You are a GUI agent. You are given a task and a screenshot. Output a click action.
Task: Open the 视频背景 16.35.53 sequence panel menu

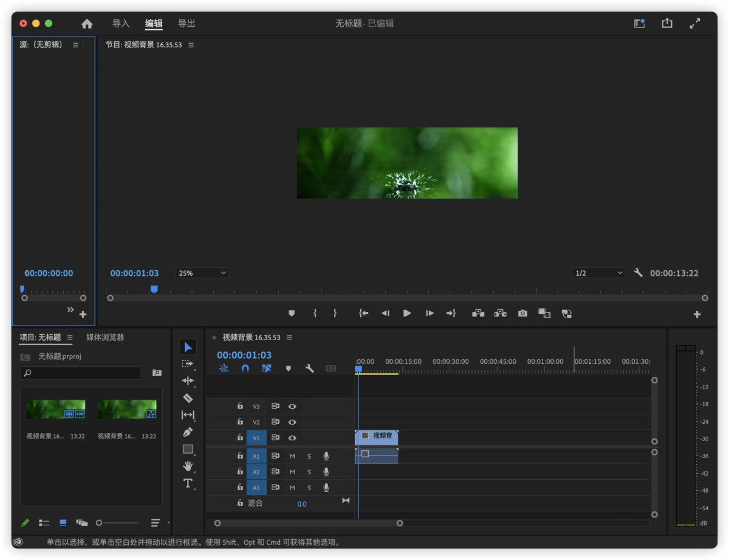point(289,337)
